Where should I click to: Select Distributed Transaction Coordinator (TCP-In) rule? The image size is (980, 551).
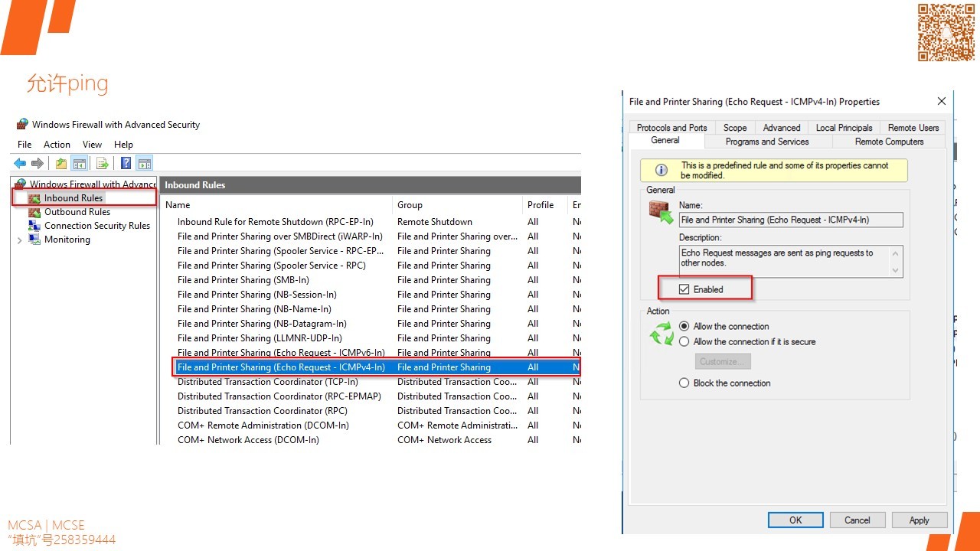pyautogui.click(x=378, y=382)
